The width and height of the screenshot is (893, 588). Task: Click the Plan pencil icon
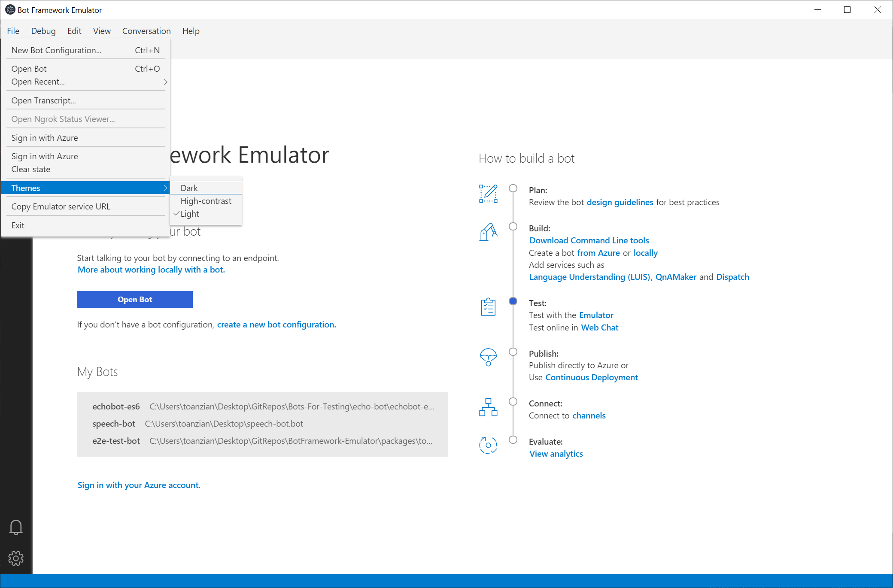pos(488,194)
